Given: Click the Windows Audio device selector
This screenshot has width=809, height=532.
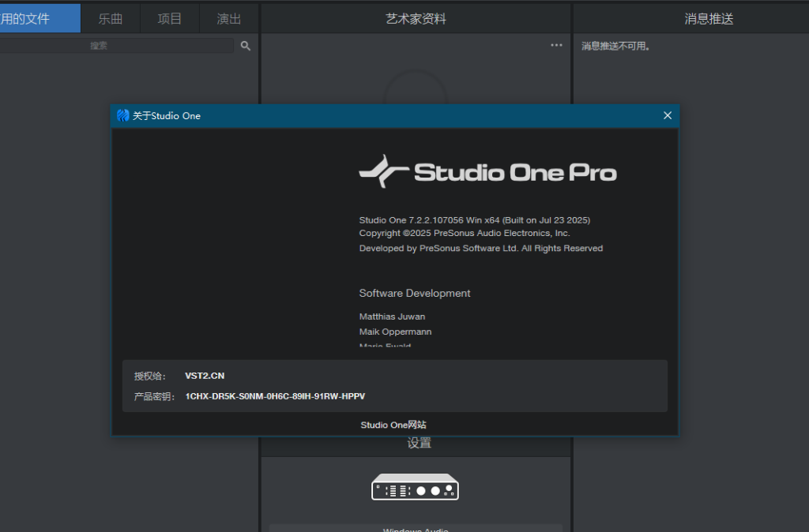Looking at the screenshot, I should (x=416, y=528).
